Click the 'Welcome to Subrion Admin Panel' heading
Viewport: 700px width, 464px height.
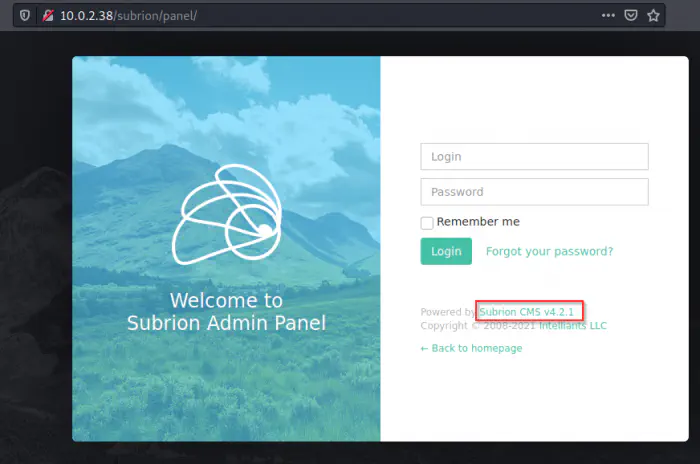pos(226,311)
